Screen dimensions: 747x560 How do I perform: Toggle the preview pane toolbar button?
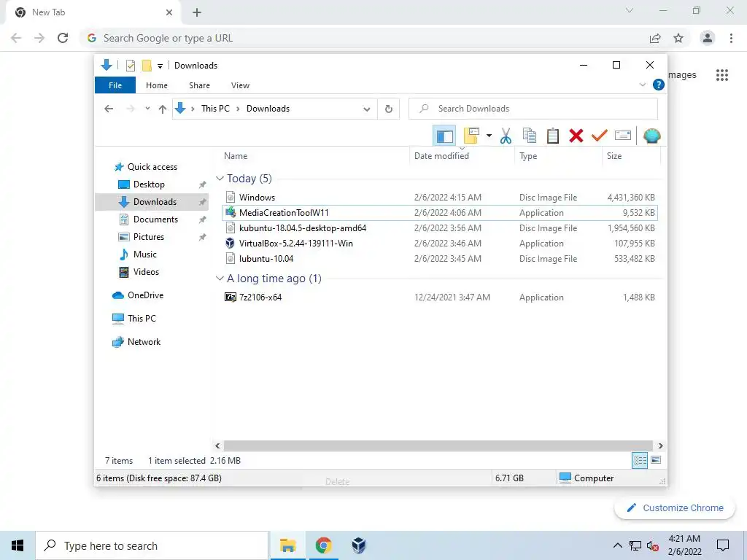444,136
